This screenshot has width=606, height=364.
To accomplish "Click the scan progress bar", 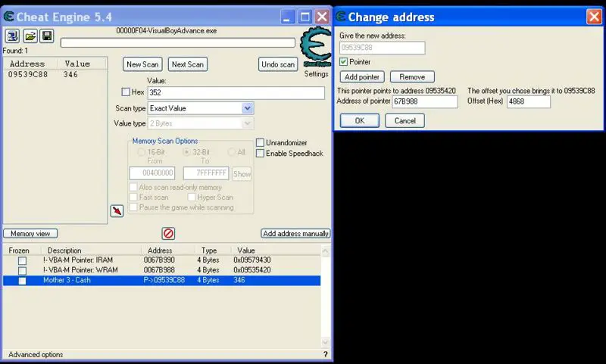I will [x=178, y=43].
